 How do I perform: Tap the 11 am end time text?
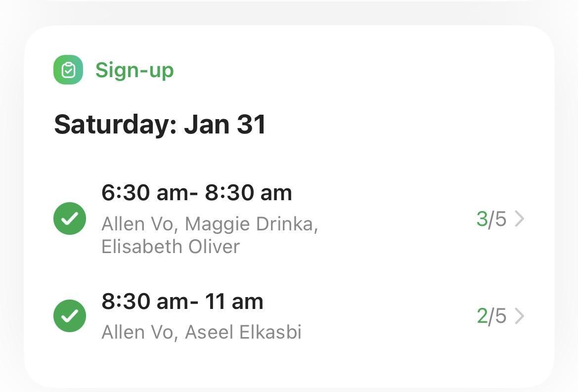[x=234, y=302]
